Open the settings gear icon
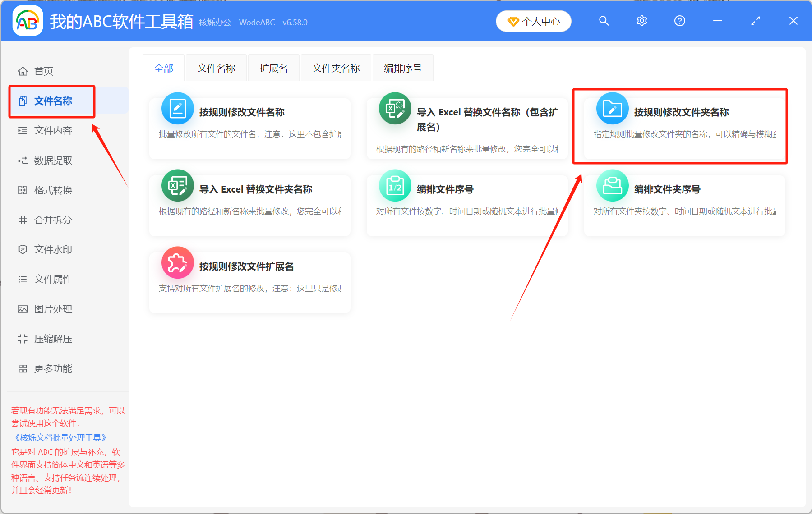812x514 pixels. pos(641,21)
